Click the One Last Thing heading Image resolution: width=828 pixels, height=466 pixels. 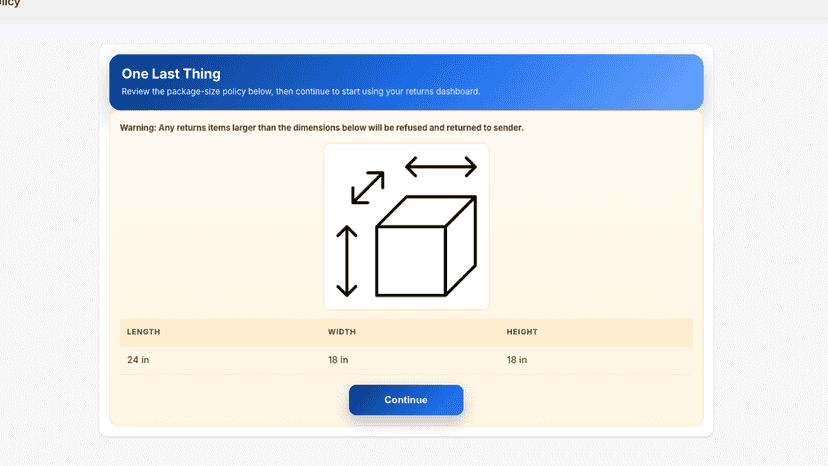(171, 74)
